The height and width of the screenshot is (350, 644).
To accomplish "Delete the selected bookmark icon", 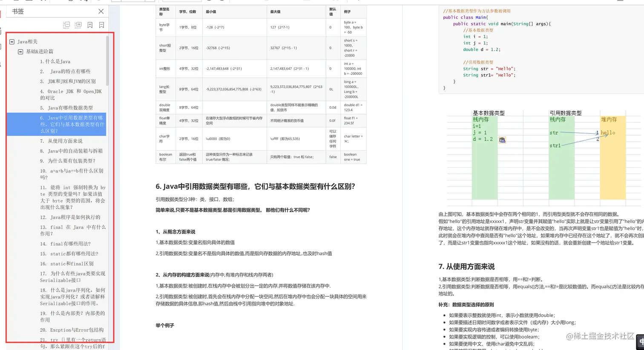I will coord(101,25).
